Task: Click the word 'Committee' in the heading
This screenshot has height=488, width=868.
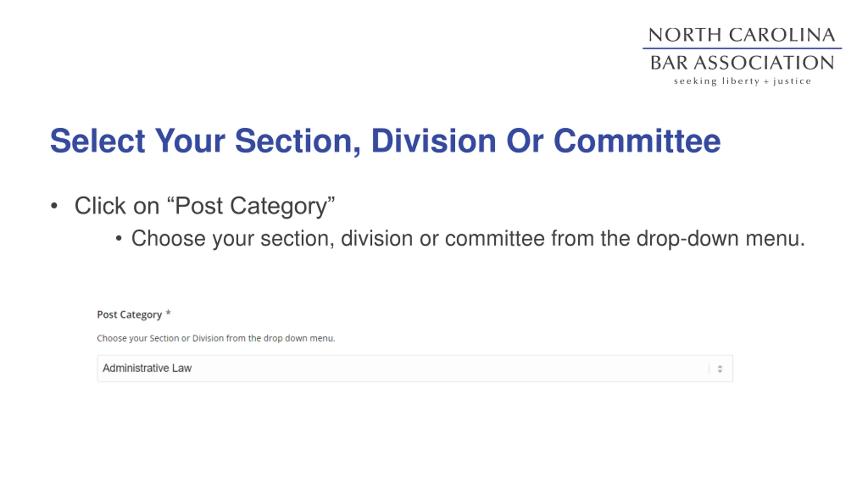Action: click(x=637, y=141)
